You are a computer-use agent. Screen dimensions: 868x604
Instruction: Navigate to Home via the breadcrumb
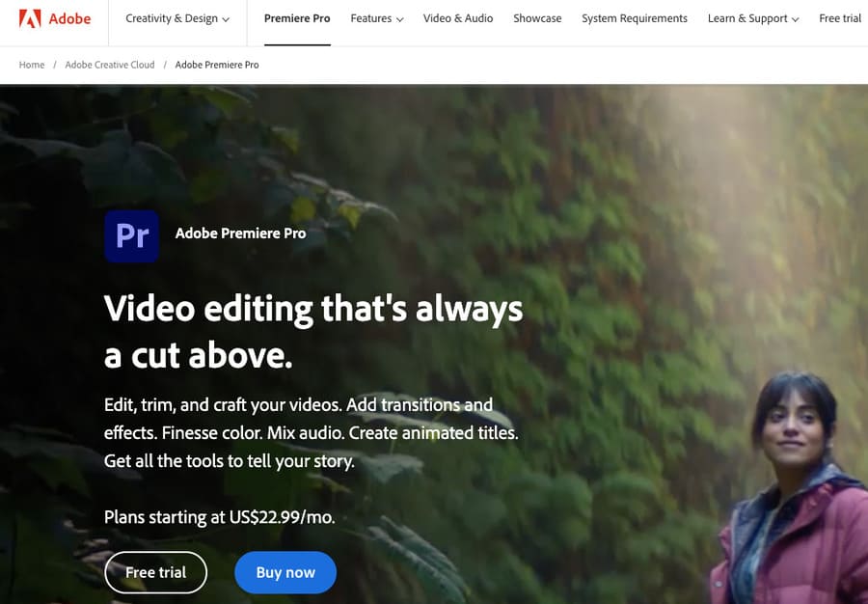click(x=31, y=64)
